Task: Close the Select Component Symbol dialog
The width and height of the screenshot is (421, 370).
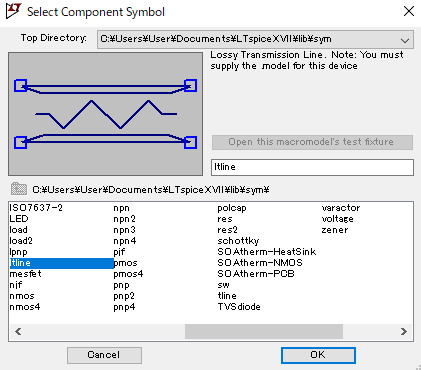Action: tap(409, 11)
